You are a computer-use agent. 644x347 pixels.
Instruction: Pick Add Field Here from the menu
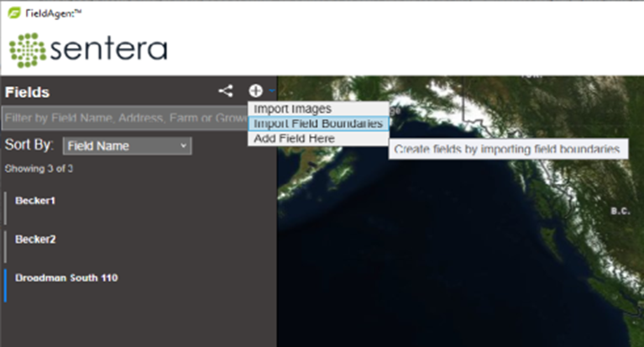coord(295,138)
